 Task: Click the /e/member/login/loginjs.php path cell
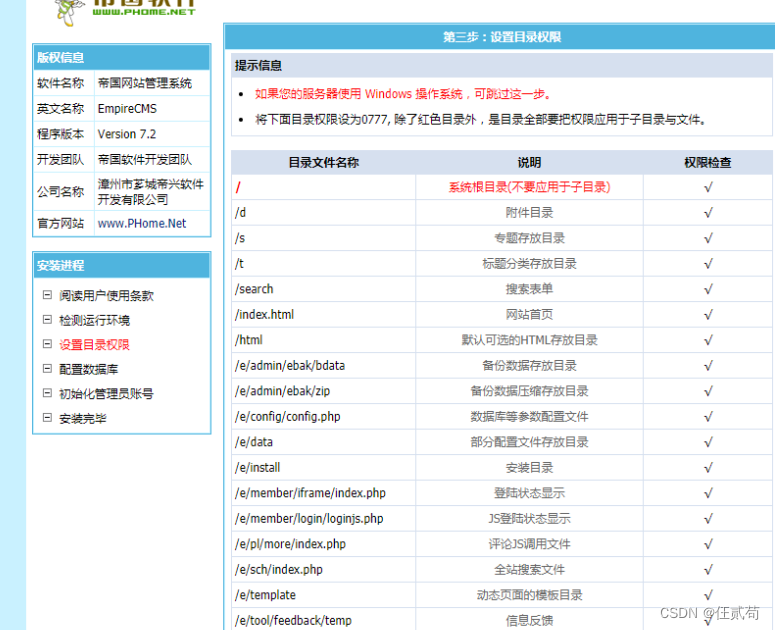pyautogui.click(x=324, y=519)
